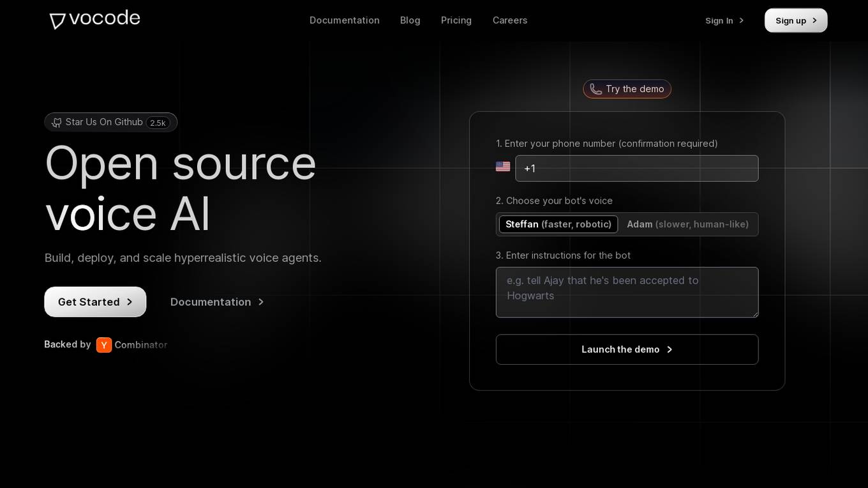Click 'Choose your bot's voice' label
The height and width of the screenshot is (488, 868).
tap(554, 201)
